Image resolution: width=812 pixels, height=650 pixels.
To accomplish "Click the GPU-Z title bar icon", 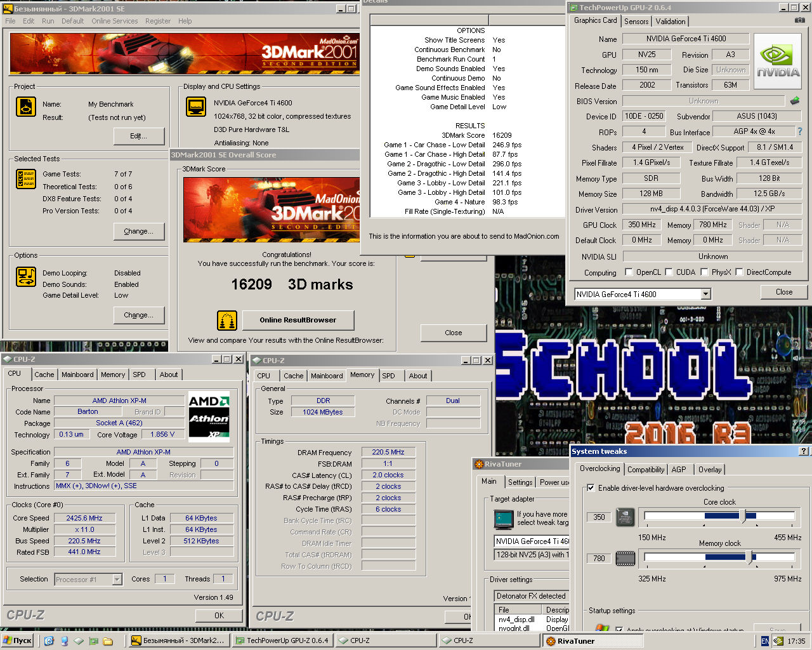I will click(573, 8).
